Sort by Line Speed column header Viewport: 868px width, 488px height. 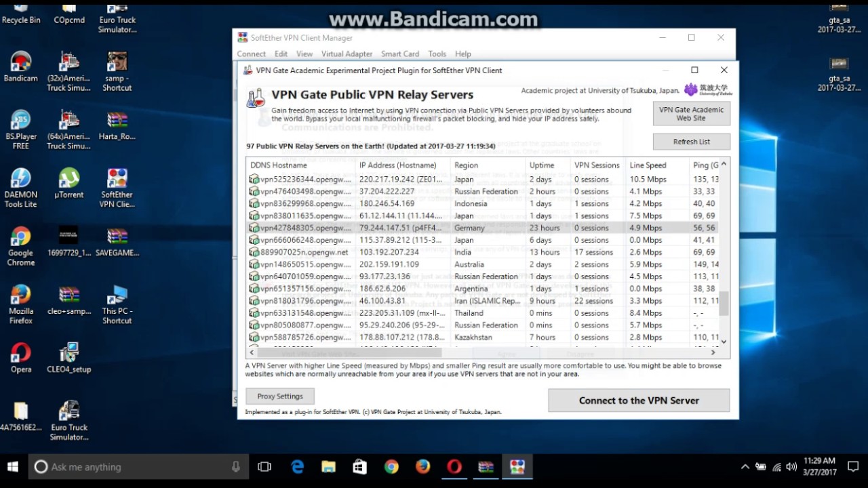[x=656, y=165]
